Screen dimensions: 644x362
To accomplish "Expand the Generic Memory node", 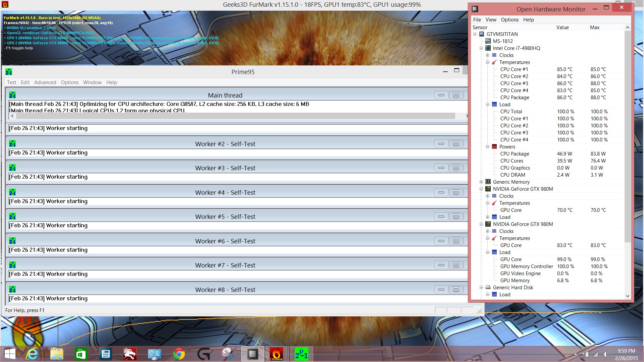I will (481, 182).
